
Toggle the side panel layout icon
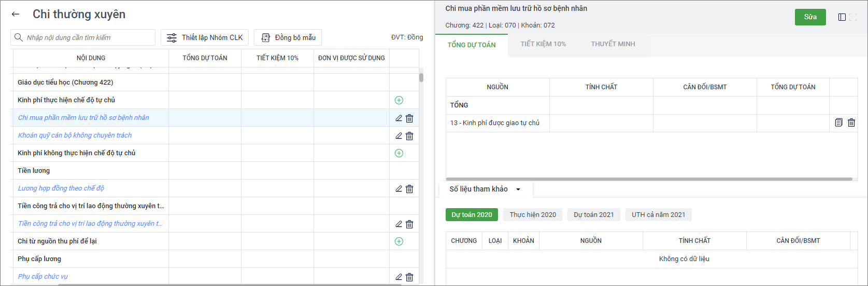[x=842, y=17]
